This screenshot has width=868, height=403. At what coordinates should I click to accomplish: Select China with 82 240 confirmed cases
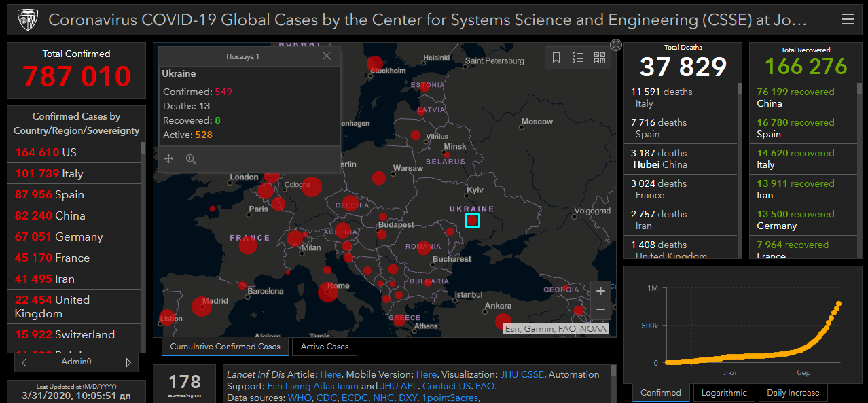74,215
